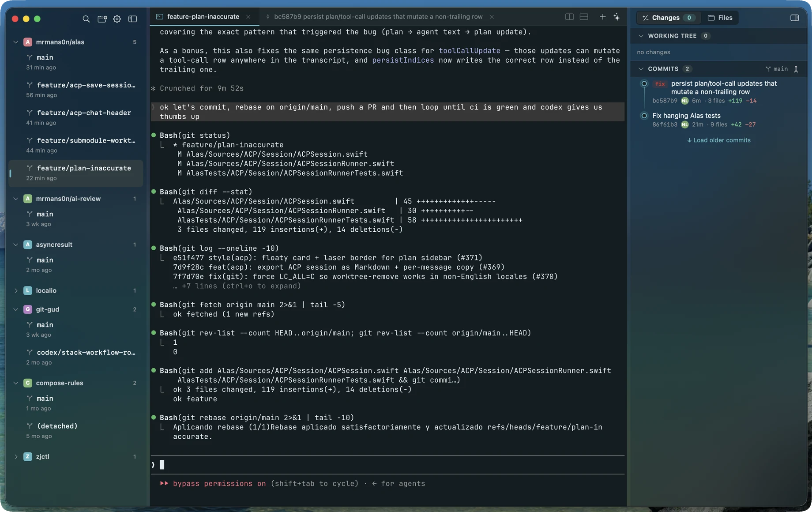Select the (detached) worktree entry
This screenshot has width=812, height=512.
coord(76,431)
